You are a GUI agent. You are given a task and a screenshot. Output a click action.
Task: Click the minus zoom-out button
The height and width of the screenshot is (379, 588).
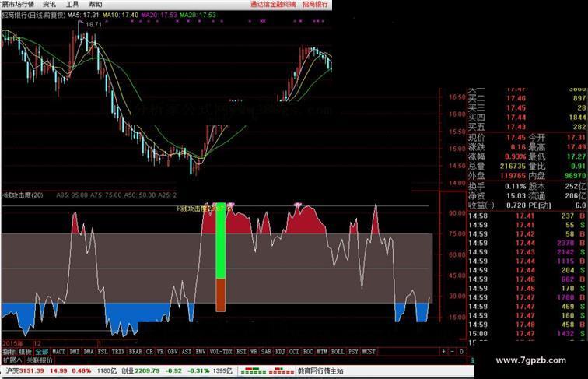tap(452, 352)
